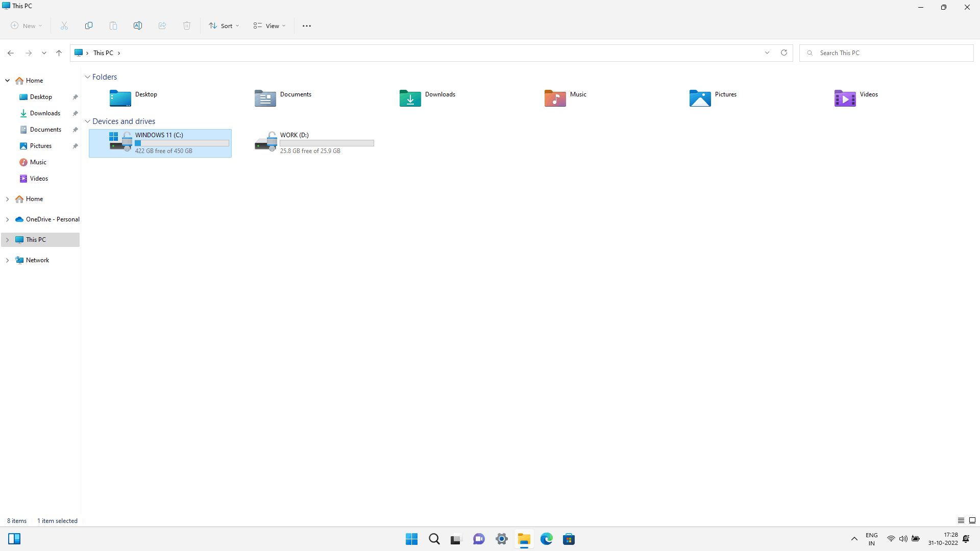
Task: Go up one level with Up arrow
Action: (59, 53)
